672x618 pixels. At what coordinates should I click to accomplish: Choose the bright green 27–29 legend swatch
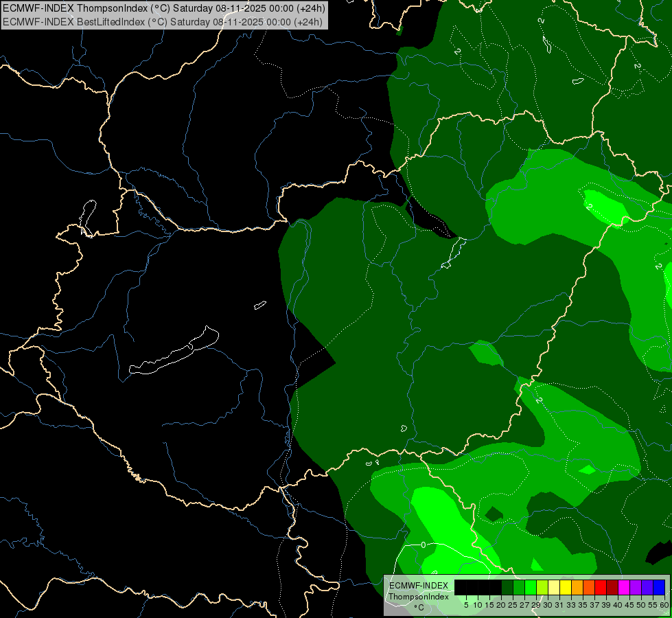(531, 587)
